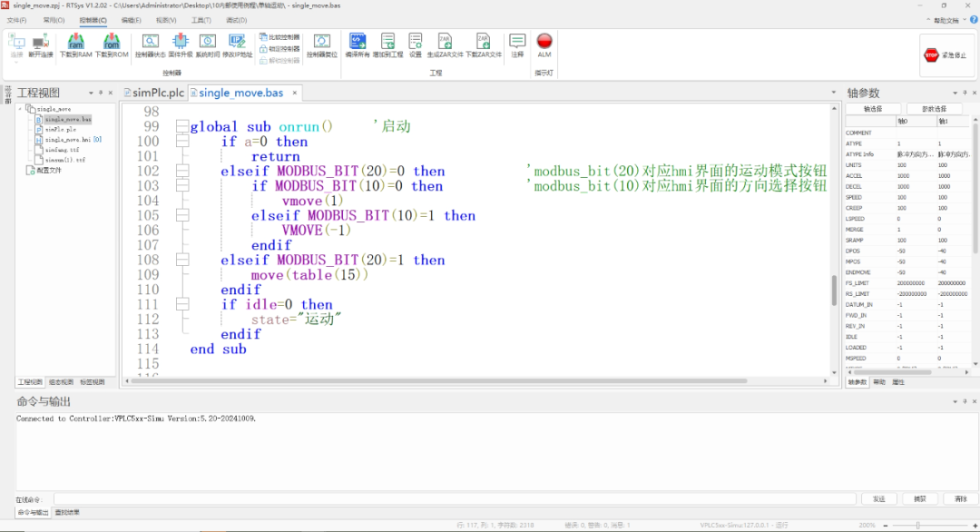Open 命令与输出 panel dropdown arrow

point(955,401)
